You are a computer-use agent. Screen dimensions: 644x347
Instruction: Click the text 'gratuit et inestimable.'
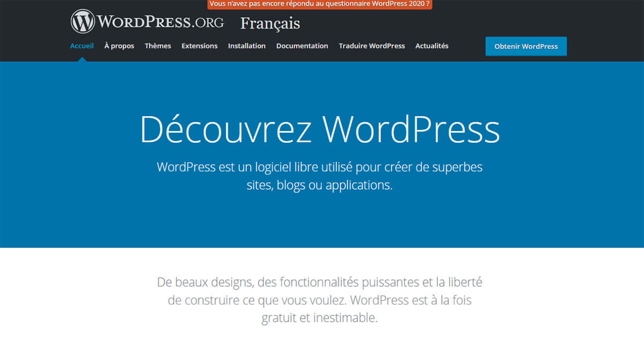(x=320, y=318)
